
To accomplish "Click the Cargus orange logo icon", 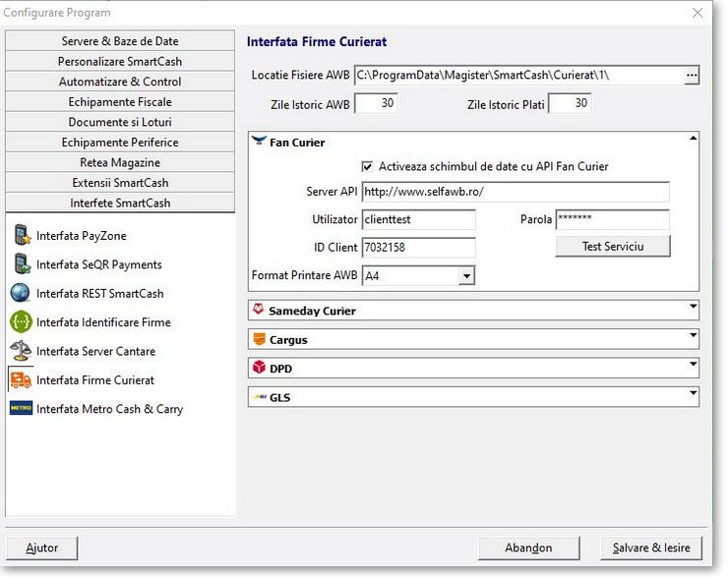I will point(259,339).
